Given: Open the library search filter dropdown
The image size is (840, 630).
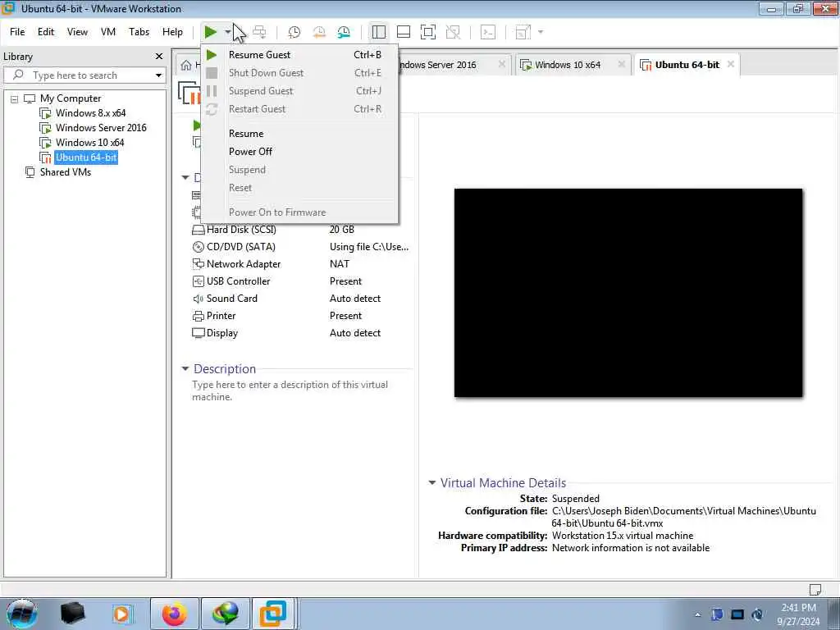Looking at the screenshot, I should pos(158,75).
